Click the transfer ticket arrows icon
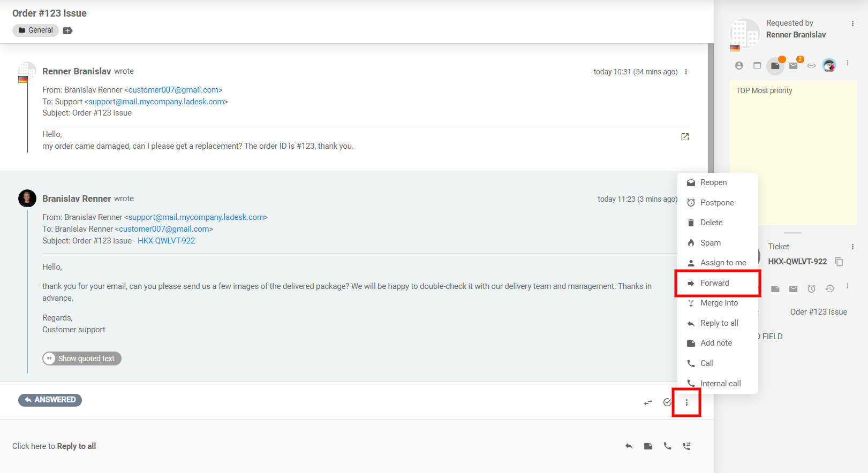 point(648,402)
